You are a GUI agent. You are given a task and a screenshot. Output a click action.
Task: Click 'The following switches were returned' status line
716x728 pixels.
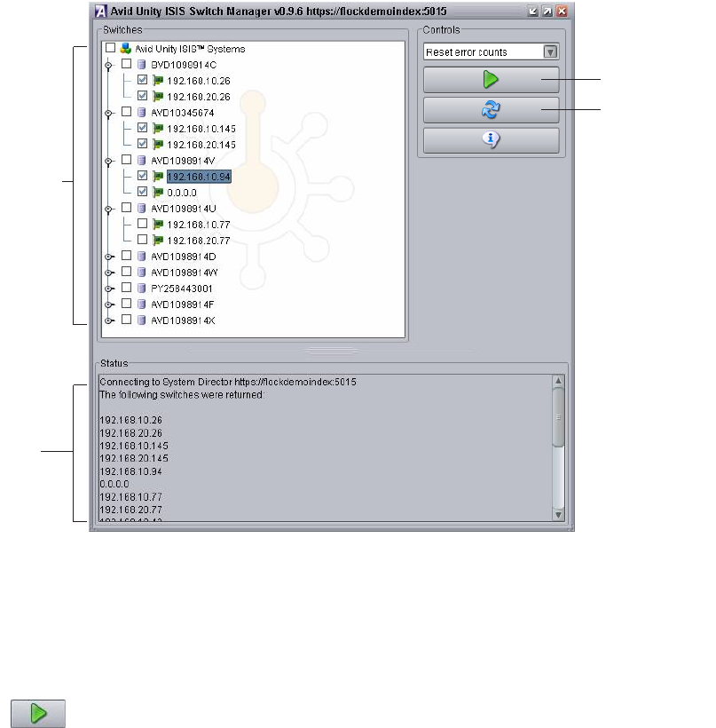(182, 395)
